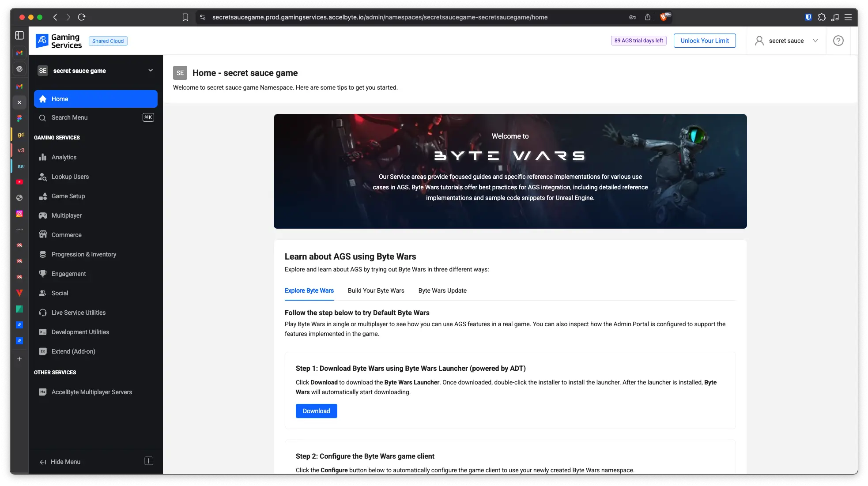Switch to the Figma pinned tab

19,118
